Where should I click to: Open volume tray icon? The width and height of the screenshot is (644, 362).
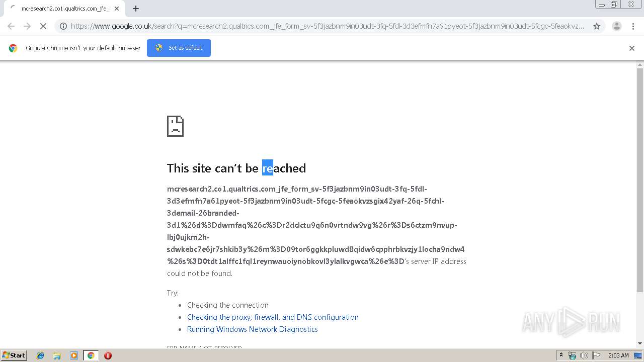[584, 355]
